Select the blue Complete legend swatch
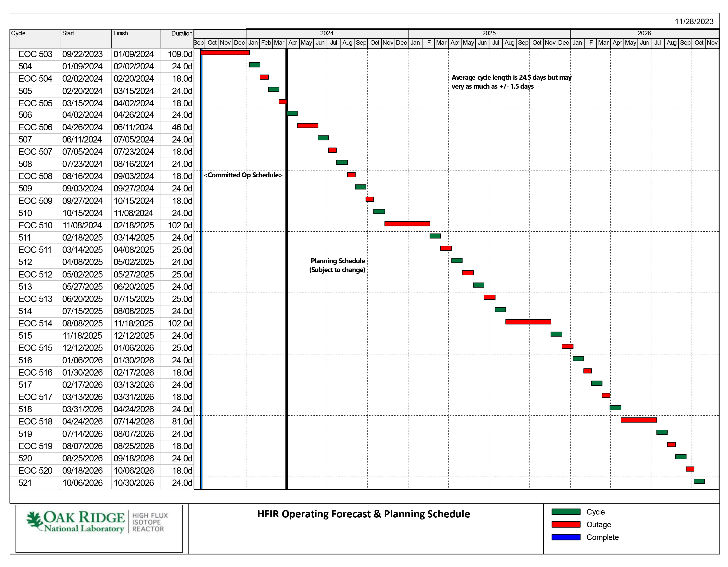This screenshot has width=728, height=567. coord(566,537)
